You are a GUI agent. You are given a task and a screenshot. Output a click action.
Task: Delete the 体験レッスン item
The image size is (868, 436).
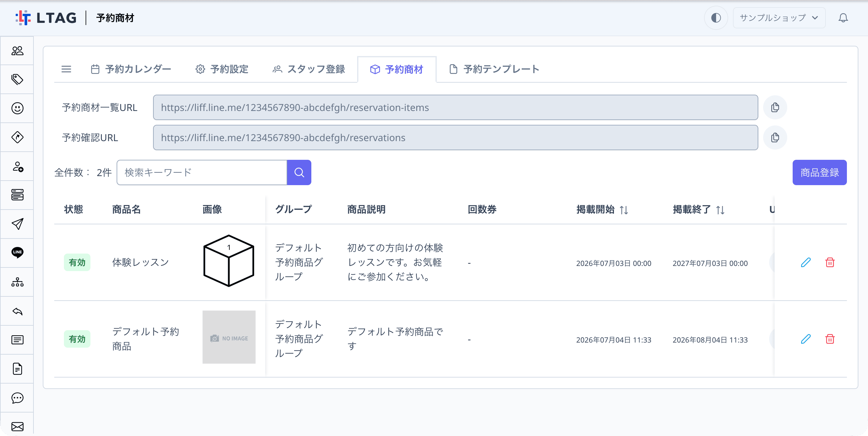point(830,262)
